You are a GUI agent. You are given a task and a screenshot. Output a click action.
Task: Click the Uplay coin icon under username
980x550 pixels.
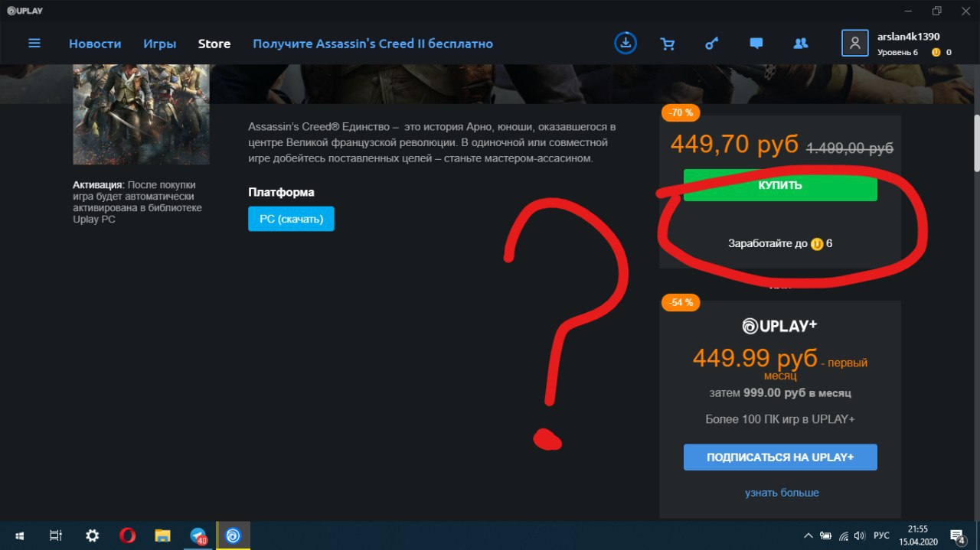[936, 52]
